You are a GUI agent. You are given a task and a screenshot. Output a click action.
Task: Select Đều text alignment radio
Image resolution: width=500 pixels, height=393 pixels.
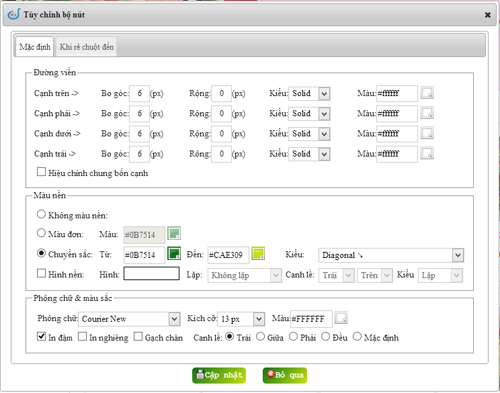point(326,337)
